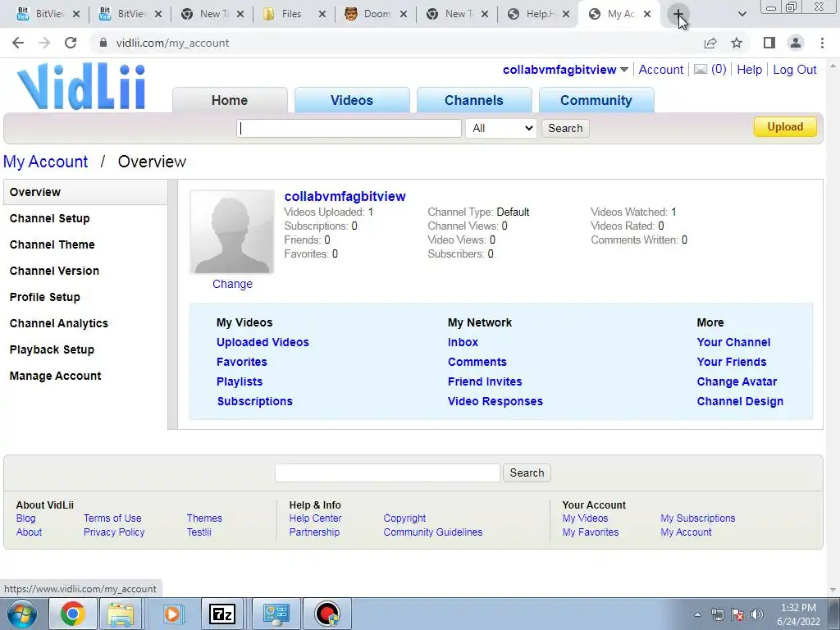Screen dimensions: 840x630
Task: Select Channel Setup in sidebar
Action: coord(50,218)
